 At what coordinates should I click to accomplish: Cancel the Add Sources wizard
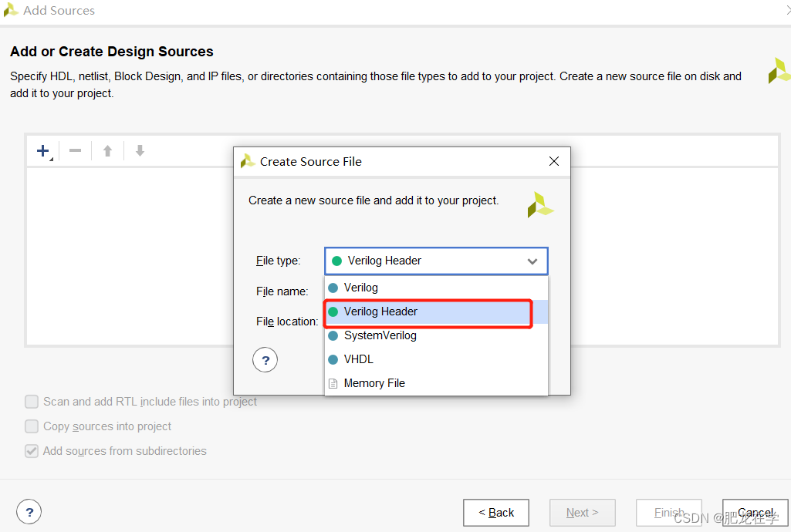coord(756,513)
